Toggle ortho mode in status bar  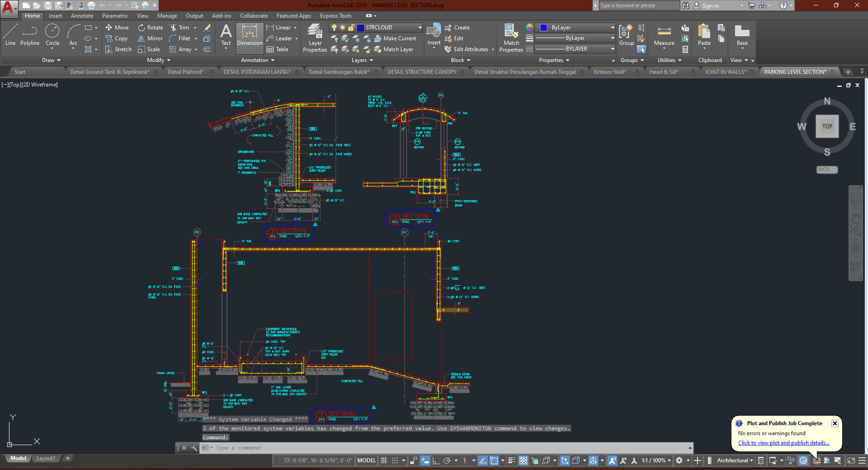436,460
